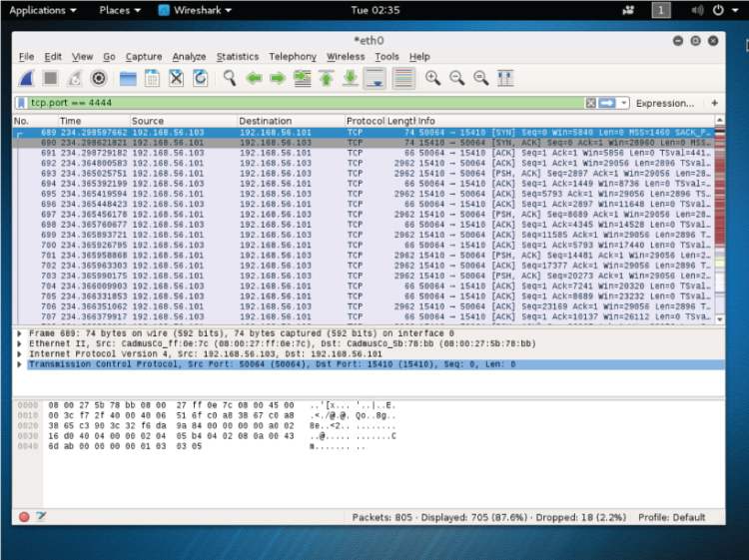Open the View menu
The height and width of the screenshot is (560, 749).
(82, 56)
